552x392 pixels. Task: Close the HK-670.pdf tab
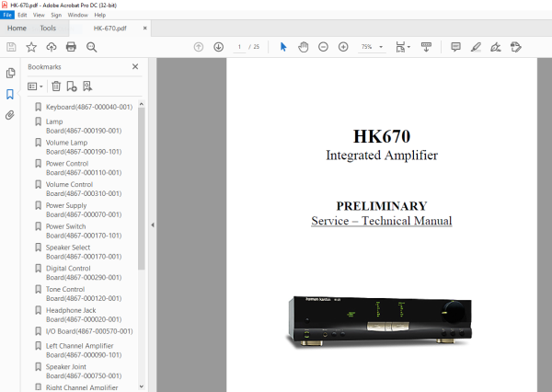[144, 29]
